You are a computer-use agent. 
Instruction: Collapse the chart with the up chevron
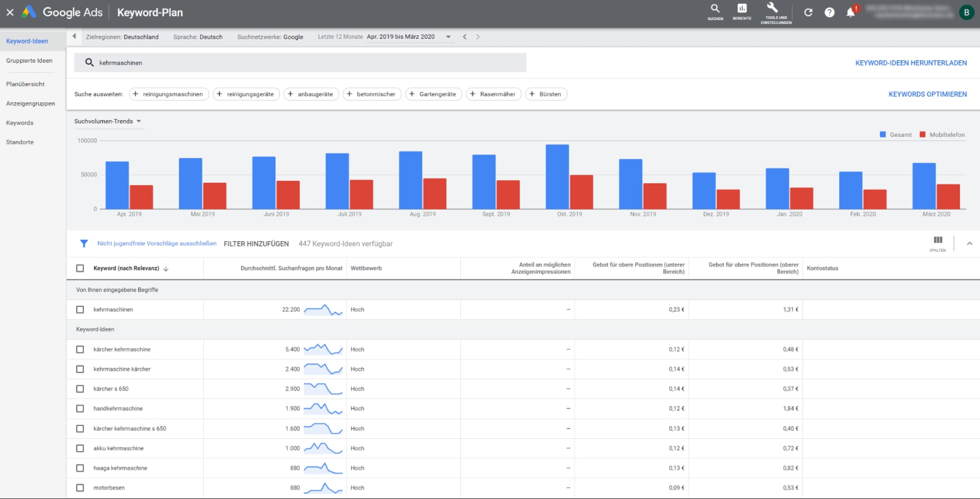click(x=969, y=244)
